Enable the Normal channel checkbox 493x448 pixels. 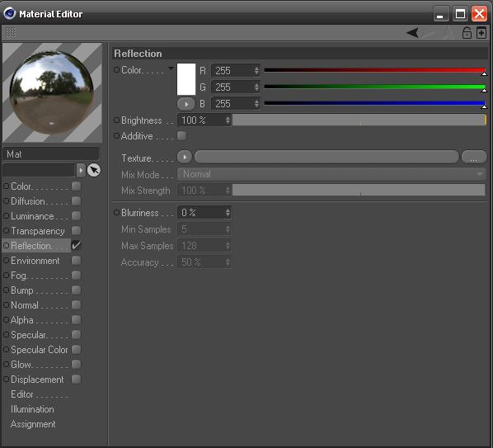76,304
